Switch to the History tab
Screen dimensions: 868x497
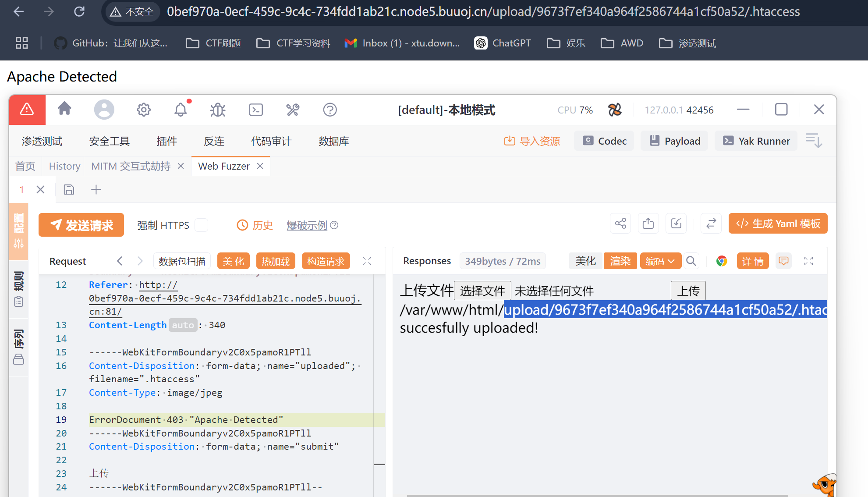coord(64,167)
